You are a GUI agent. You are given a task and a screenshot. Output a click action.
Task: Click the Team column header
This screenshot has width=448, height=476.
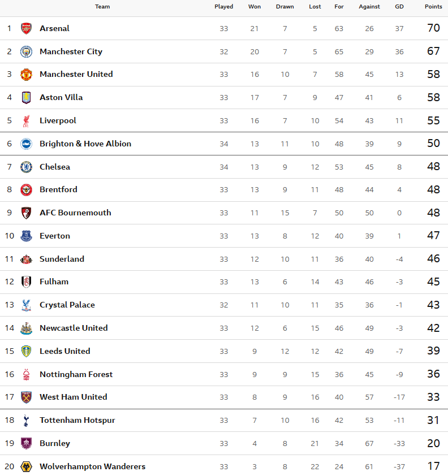pyautogui.click(x=102, y=7)
